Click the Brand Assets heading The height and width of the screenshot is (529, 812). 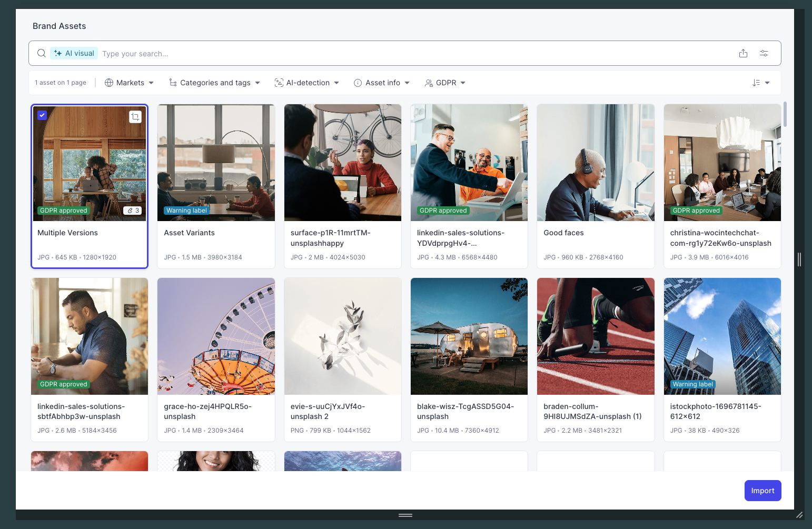pos(59,26)
